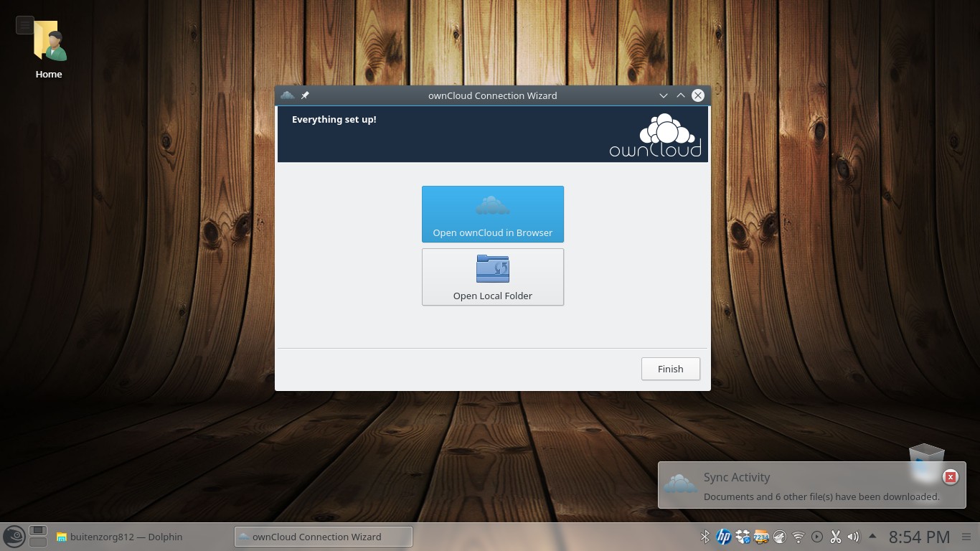Open the Wi-Fi network tray icon
980x551 pixels.
[798, 537]
